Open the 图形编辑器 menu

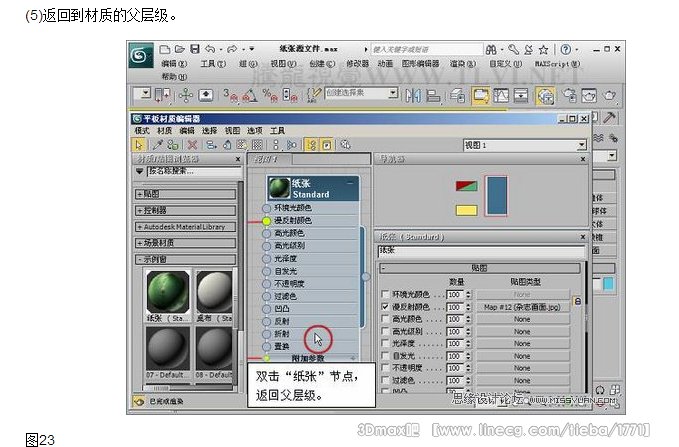(420, 64)
